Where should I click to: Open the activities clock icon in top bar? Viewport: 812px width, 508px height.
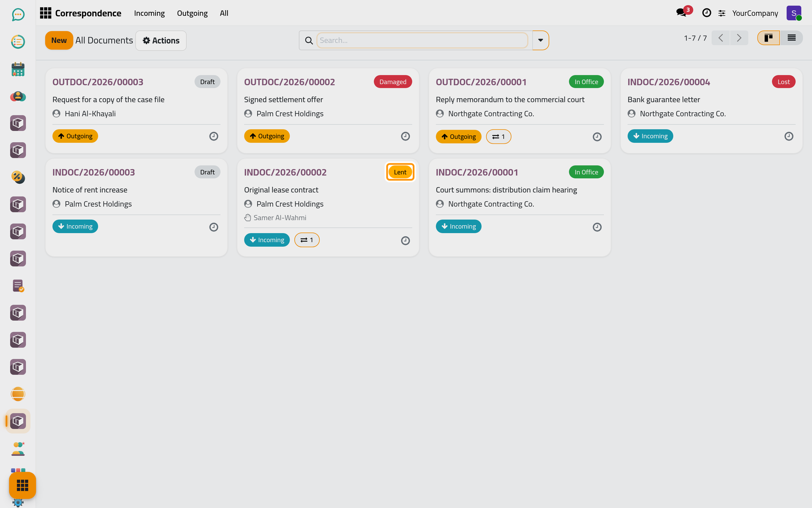click(706, 13)
